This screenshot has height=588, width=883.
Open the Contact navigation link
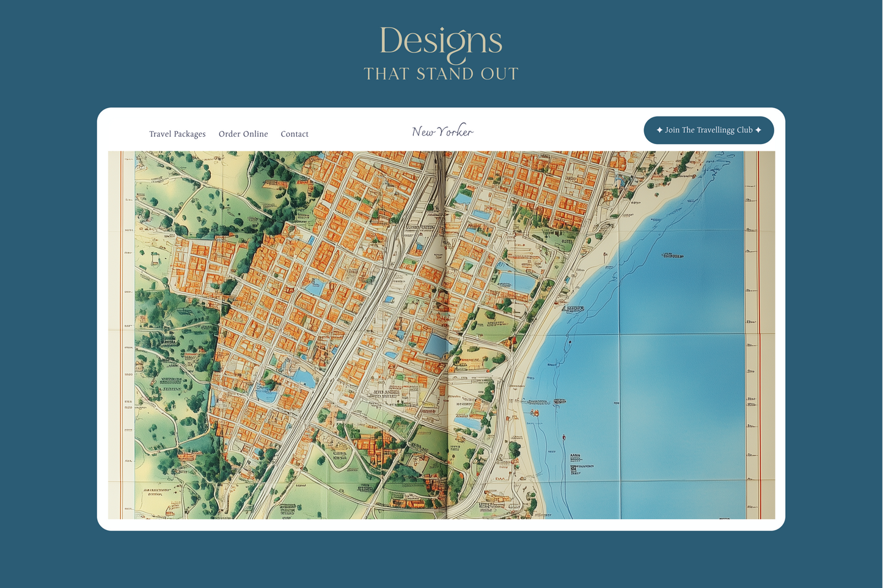coord(295,134)
